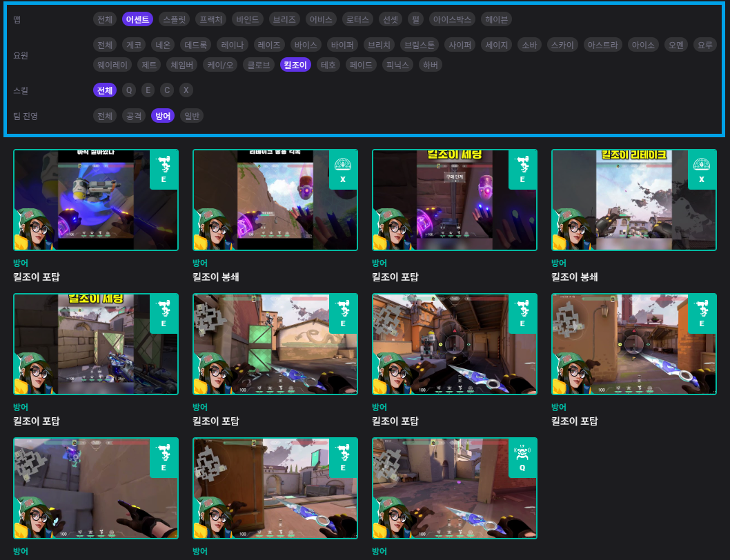Filter by the 아이스박스 map
This screenshot has width=730, height=560.
point(452,19)
